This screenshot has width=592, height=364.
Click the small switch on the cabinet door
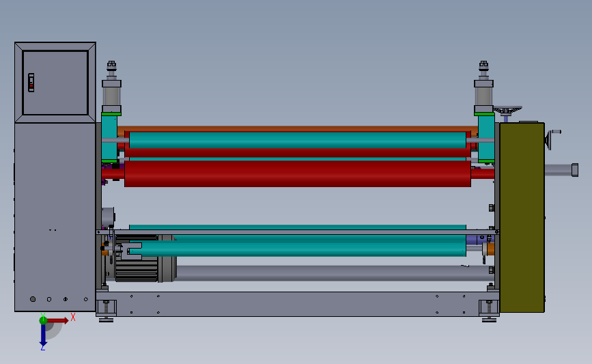(31, 83)
